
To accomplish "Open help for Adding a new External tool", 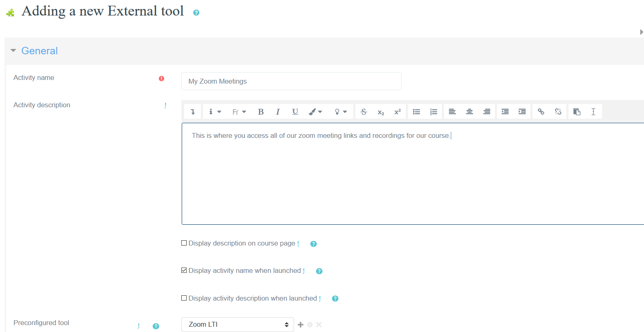I will coord(196,13).
